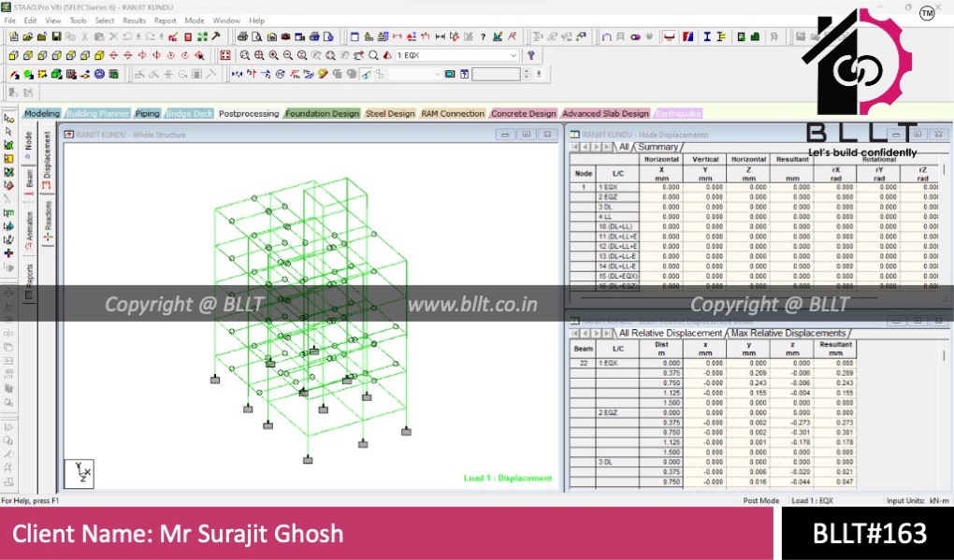Viewport: 954px width, 560px height.
Task: Select the vertical Animation page tab
Action: (29, 232)
